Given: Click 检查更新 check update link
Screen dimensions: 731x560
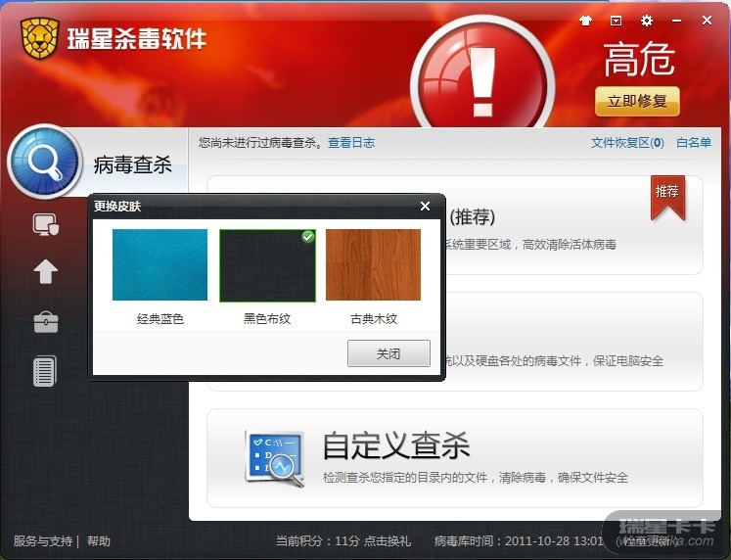Looking at the screenshot, I should 647,540.
